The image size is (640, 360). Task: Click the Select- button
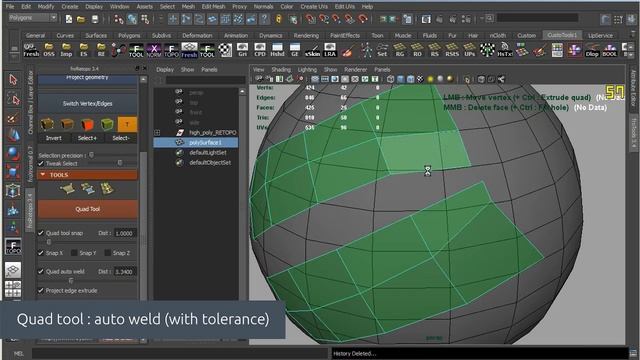point(121,138)
